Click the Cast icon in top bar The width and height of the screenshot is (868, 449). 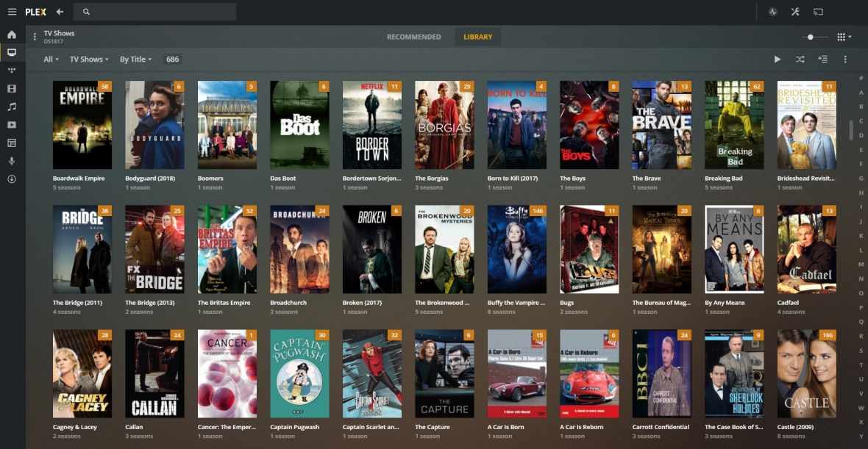tap(818, 12)
